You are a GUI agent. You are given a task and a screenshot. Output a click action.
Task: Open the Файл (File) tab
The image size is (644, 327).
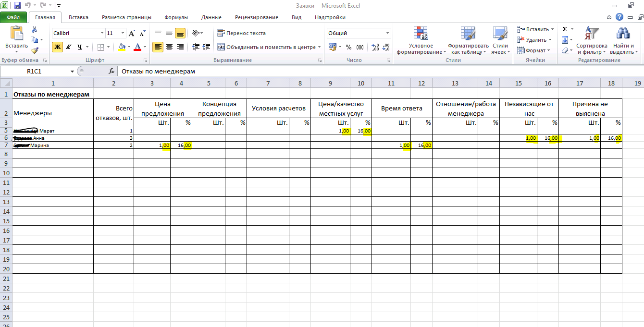click(13, 17)
